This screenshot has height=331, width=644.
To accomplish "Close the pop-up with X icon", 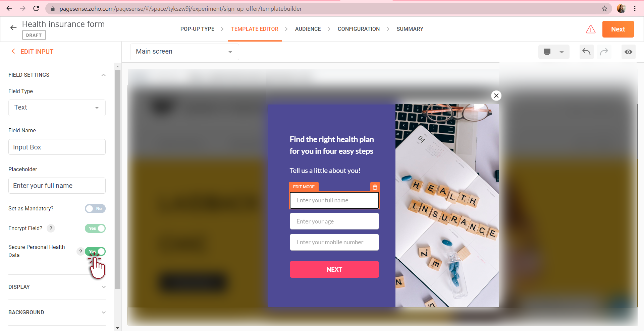I will click(x=496, y=96).
